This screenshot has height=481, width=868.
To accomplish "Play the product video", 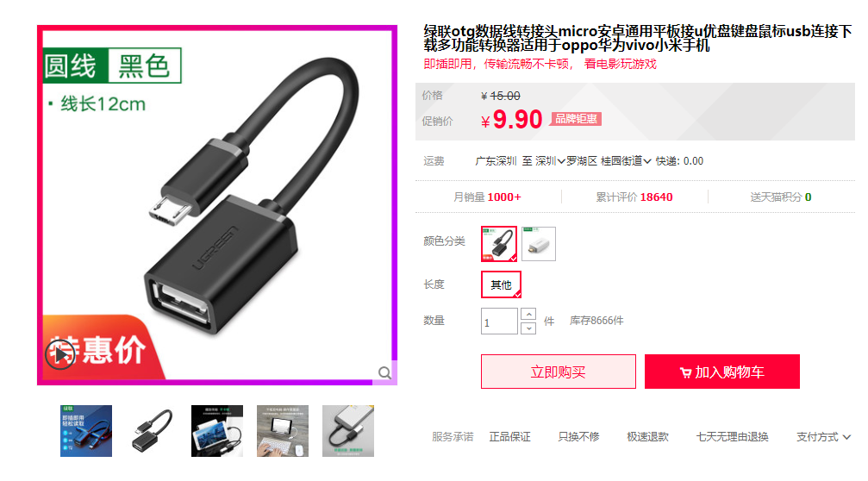I will [x=60, y=354].
